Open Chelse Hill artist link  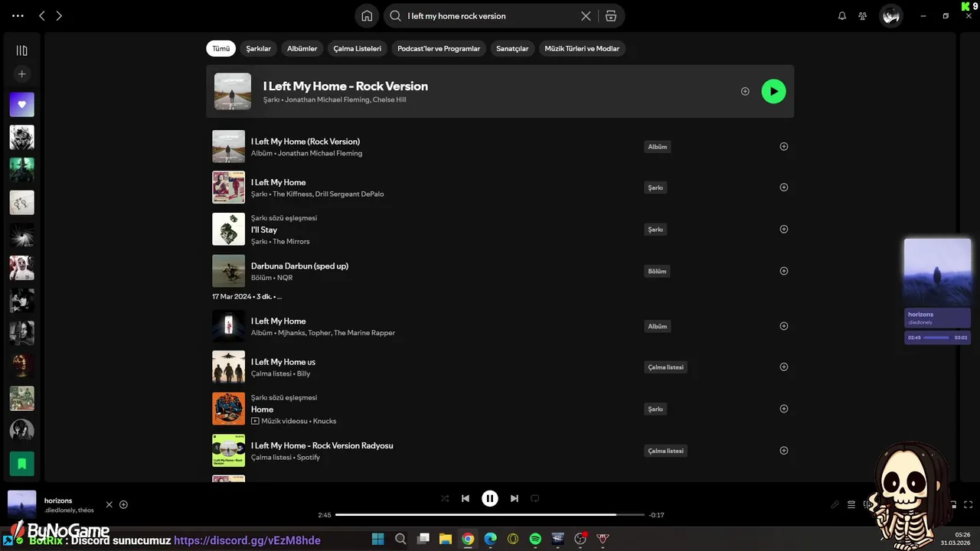pos(389,99)
